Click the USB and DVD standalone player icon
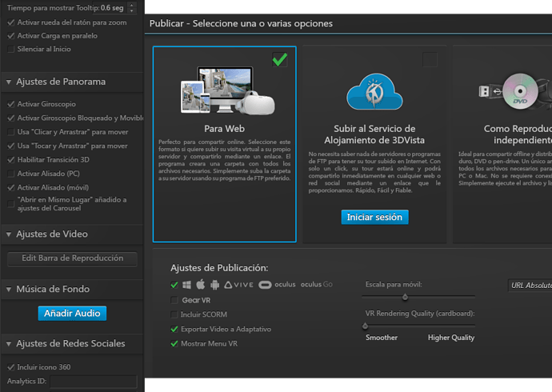Viewport: 552px width, 392px height. click(514, 91)
